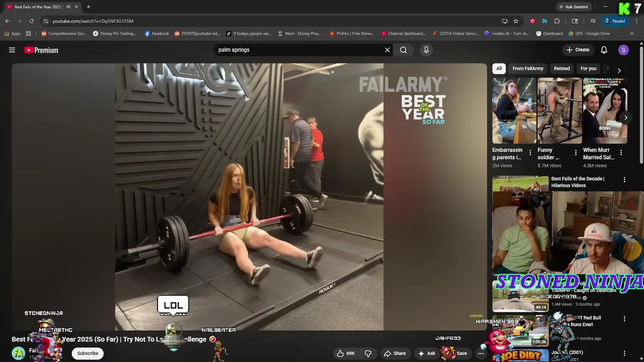The image size is (644, 362).
Task: Select the Related filter chip
Action: pos(562,68)
